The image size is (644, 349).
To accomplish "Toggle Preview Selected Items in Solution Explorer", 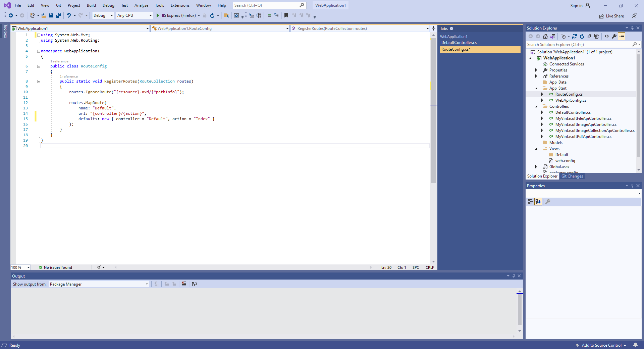I will click(x=622, y=36).
